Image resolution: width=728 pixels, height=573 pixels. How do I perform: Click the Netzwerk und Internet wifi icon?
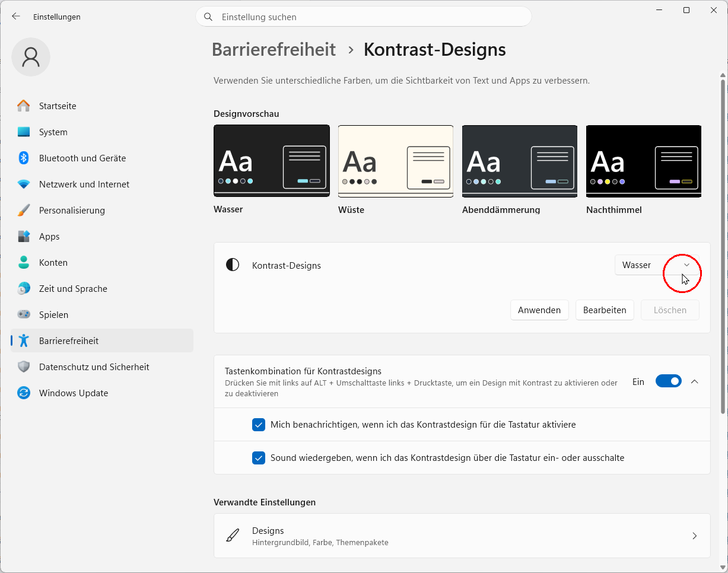(24, 184)
